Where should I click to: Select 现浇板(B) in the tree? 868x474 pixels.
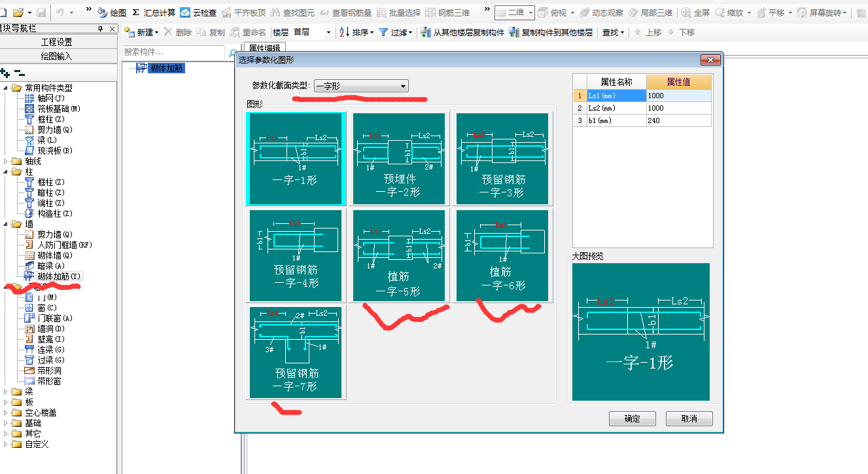(55, 151)
